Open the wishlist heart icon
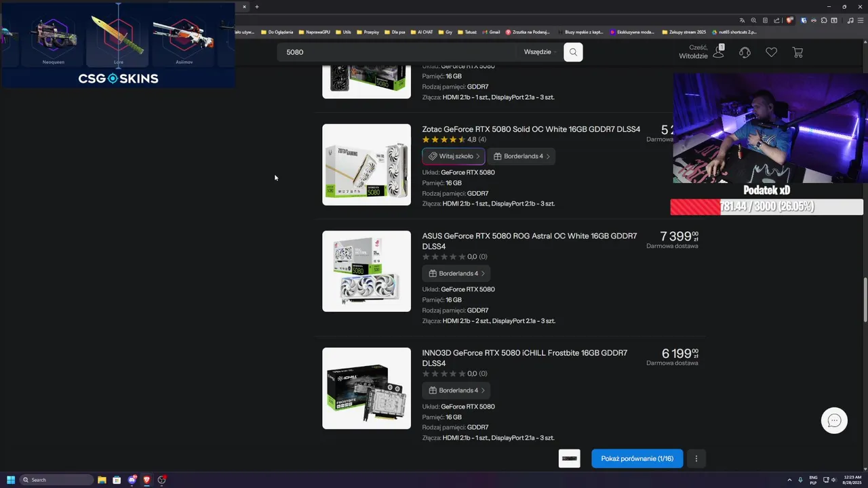Image resolution: width=868 pixels, height=488 pixels. pyautogui.click(x=771, y=52)
